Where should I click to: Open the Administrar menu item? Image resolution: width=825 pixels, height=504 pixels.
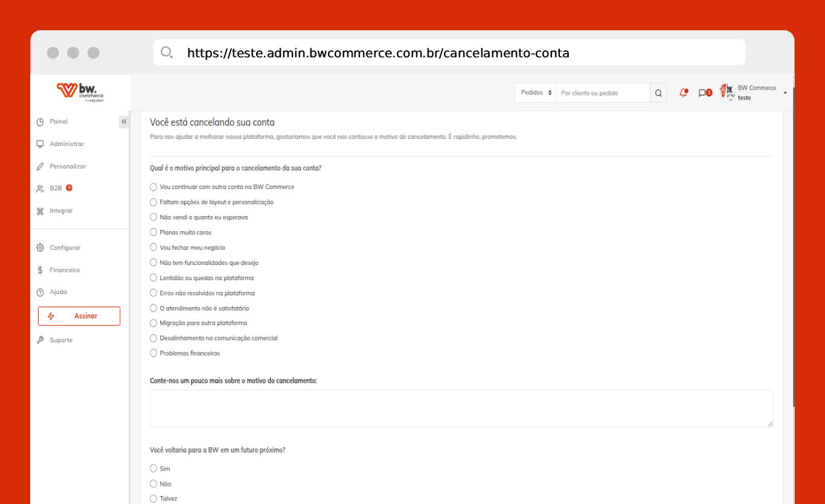(66, 144)
